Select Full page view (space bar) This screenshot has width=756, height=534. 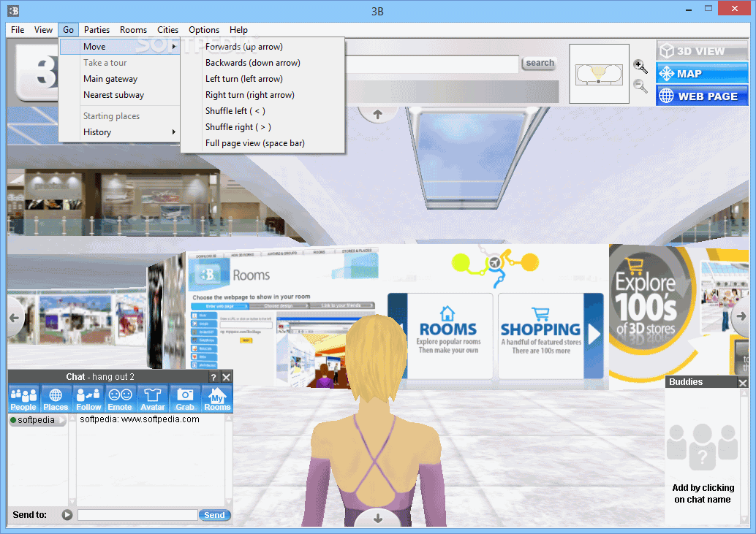click(262, 143)
